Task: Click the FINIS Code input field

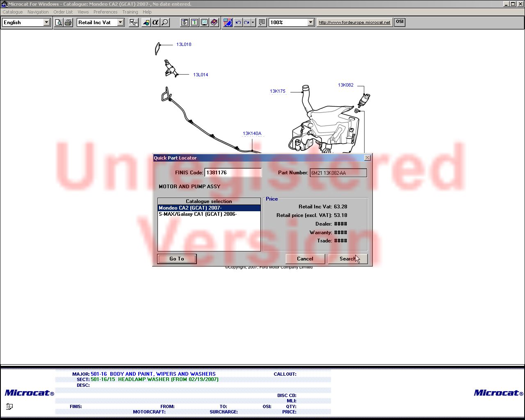Action: point(233,173)
